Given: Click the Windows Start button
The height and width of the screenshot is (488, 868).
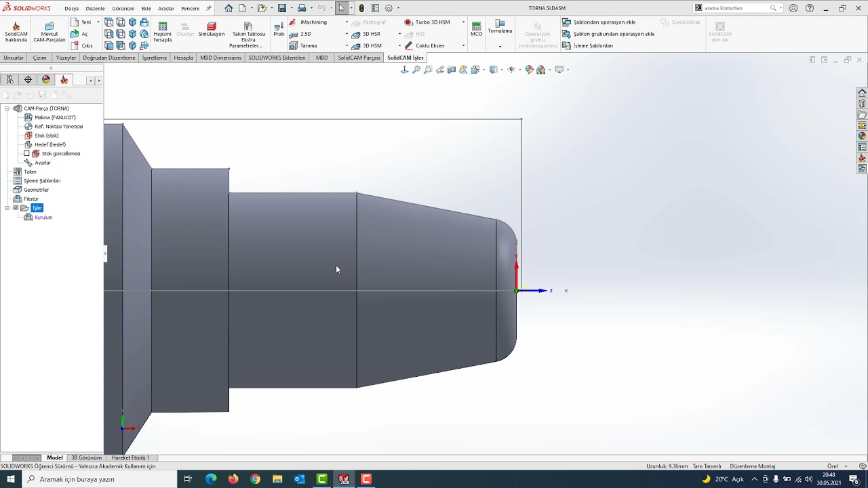Looking at the screenshot, I should click(x=11, y=479).
